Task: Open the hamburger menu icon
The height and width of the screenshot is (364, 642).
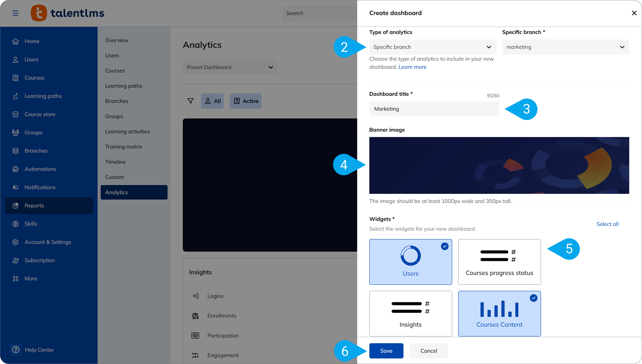Action: coord(15,13)
